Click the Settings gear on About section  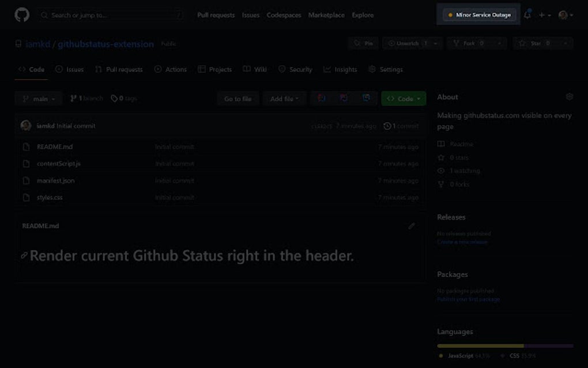pos(570,96)
